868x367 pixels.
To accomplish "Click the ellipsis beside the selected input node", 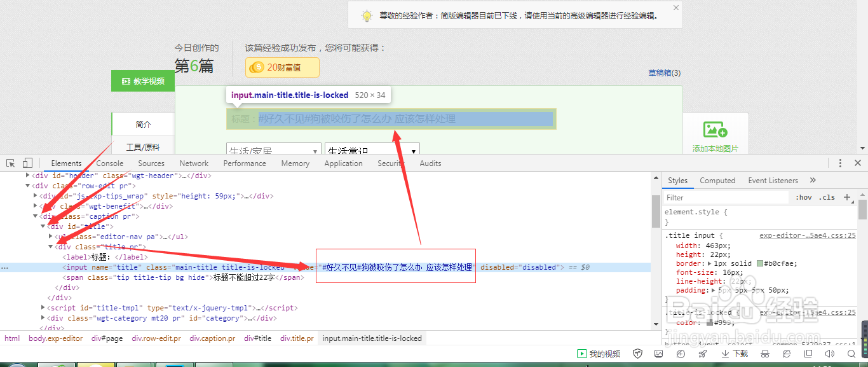I will tap(5, 268).
